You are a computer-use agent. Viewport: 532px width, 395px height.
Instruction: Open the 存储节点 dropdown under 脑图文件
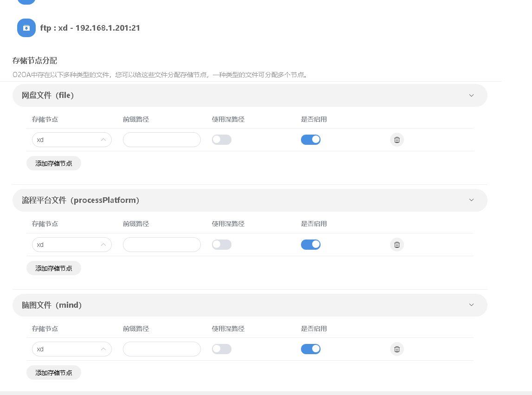point(71,349)
